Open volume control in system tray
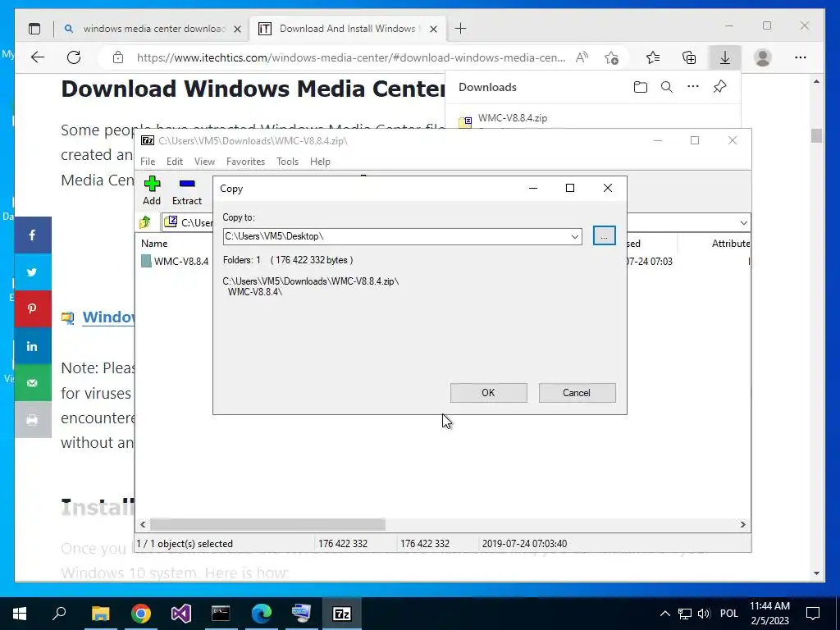Image resolution: width=840 pixels, height=630 pixels. click(x=704, y=614)
